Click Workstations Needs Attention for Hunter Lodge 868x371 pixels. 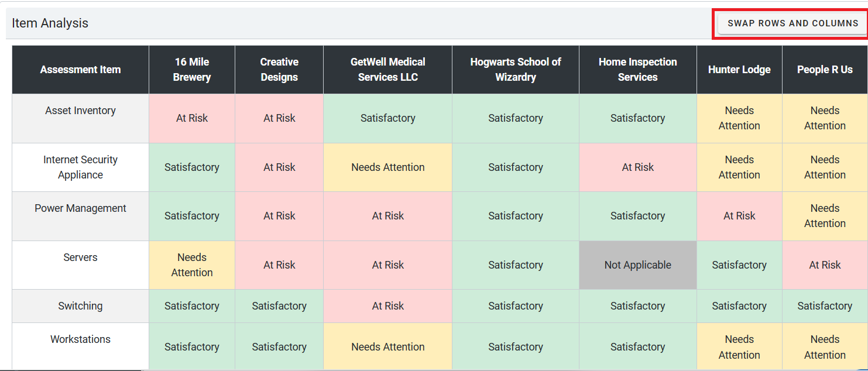[x=740, y=346]
